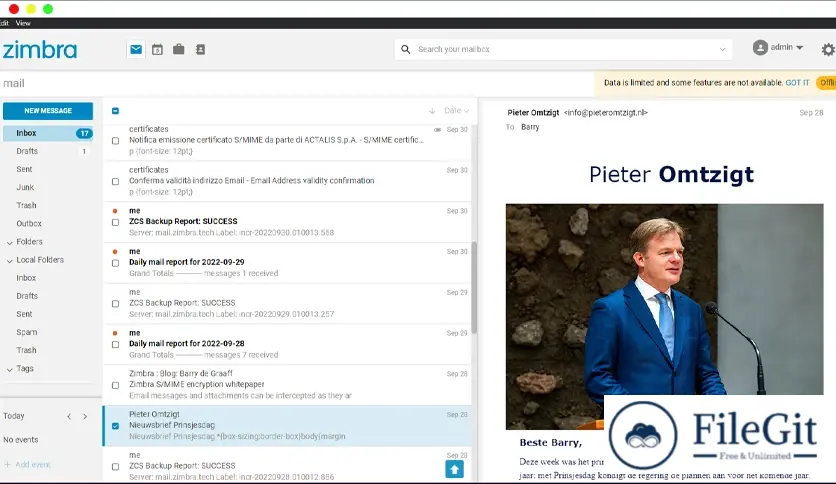
Task: Open the Spam local folder
Action: point(27,332)
